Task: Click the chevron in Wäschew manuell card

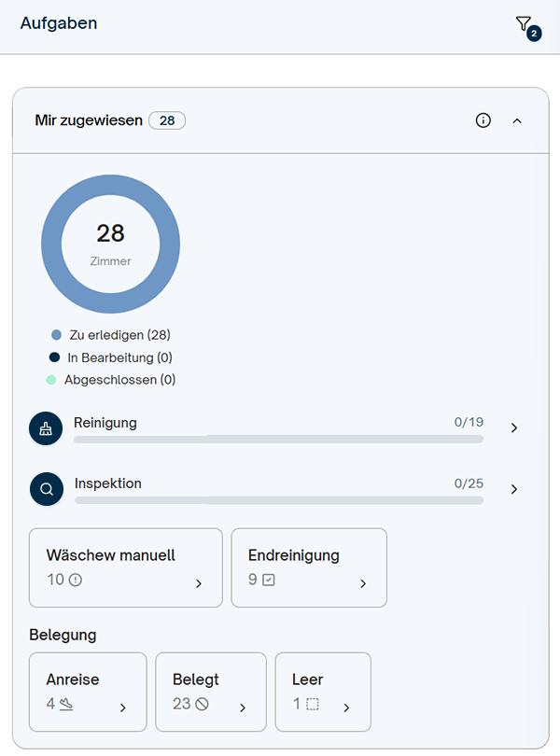Action: point(199,584)
